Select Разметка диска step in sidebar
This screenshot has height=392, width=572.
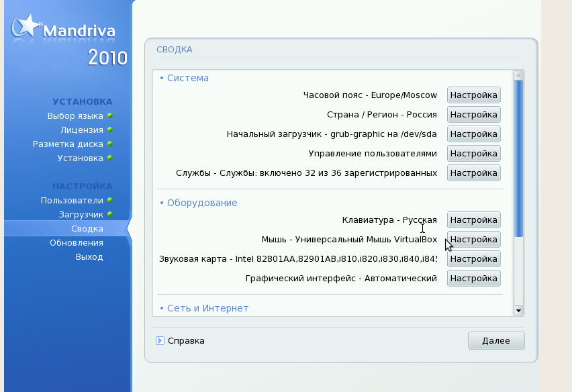(68, 144)
